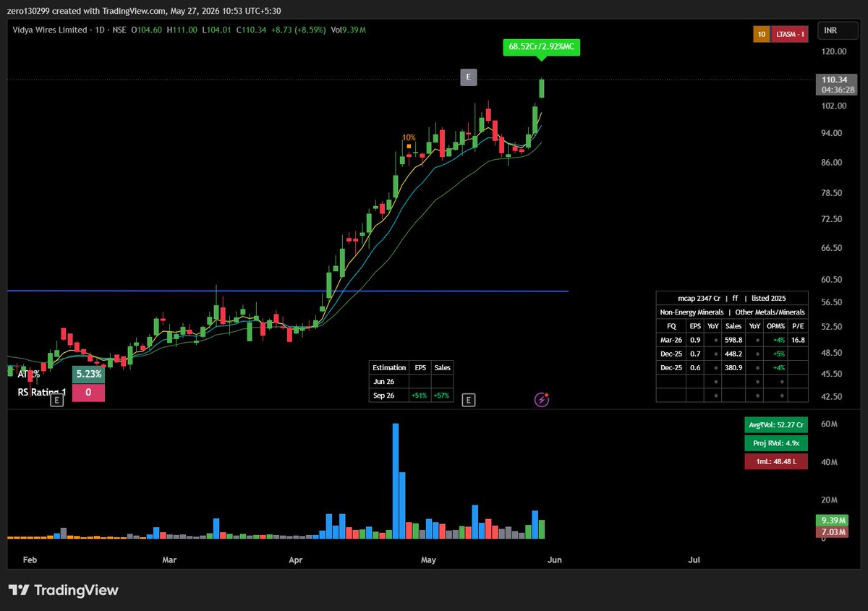This screenshot has width=868, height=611.
Task: Click the 448.2 sales value
Action: click(734, 354)
